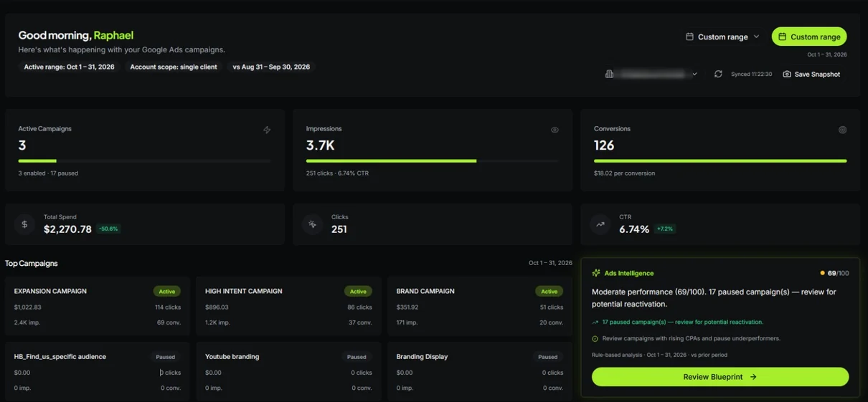
Task: Open the blurred account selector dropdown
Action: (652, 74)
